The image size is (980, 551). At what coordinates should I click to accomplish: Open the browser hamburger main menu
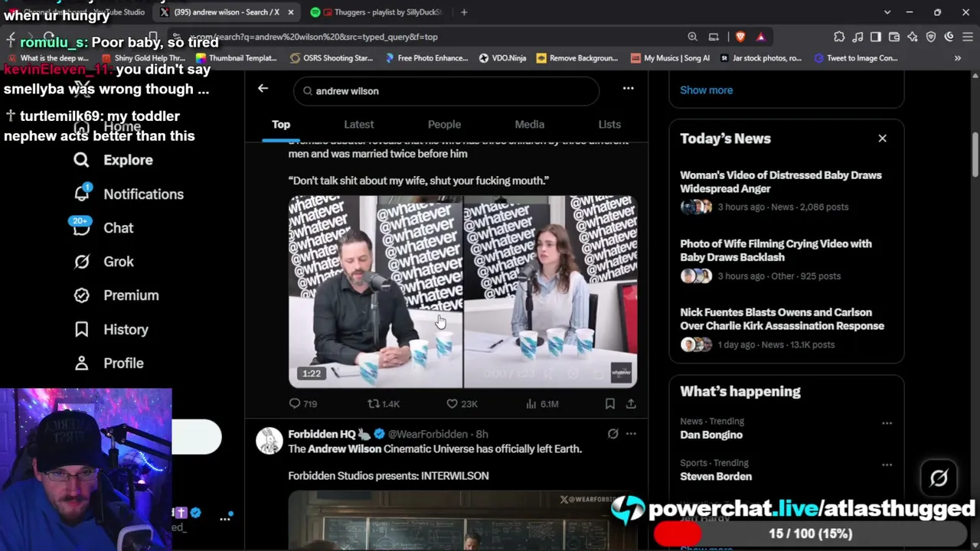coord(966,37)
